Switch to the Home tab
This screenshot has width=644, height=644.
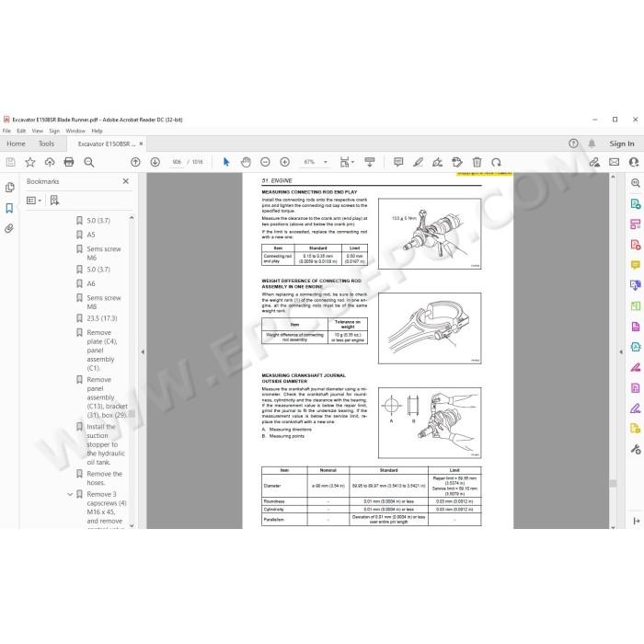pyautogui.click(x=16, y=144)
